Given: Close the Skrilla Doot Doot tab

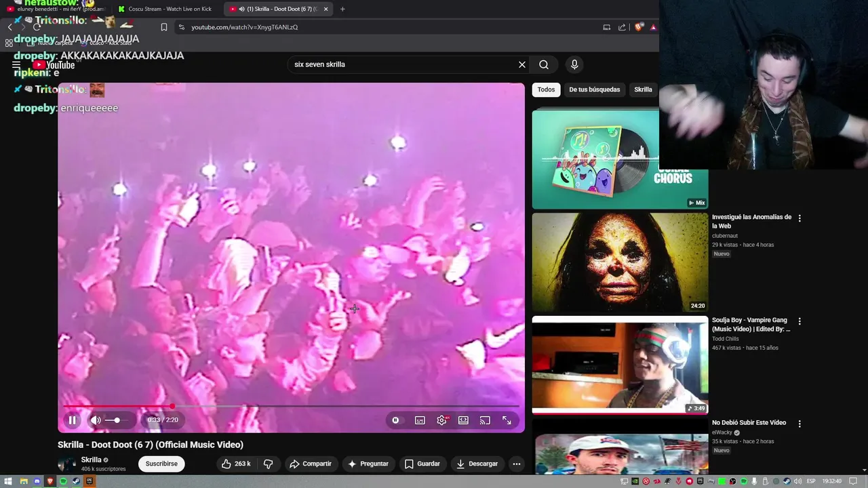Looking at the screenshot, I should tap(326, 9).
